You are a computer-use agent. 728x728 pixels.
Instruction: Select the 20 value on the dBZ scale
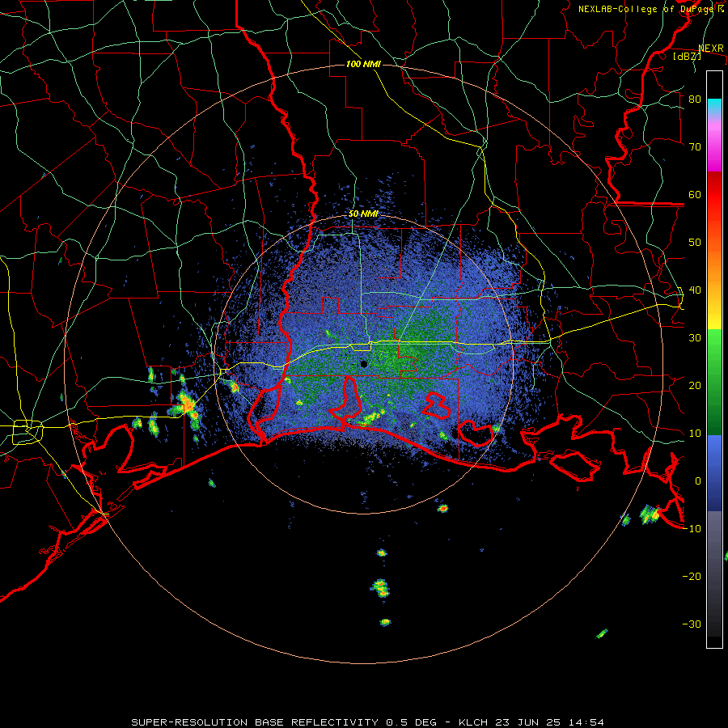tap(695, 386)
